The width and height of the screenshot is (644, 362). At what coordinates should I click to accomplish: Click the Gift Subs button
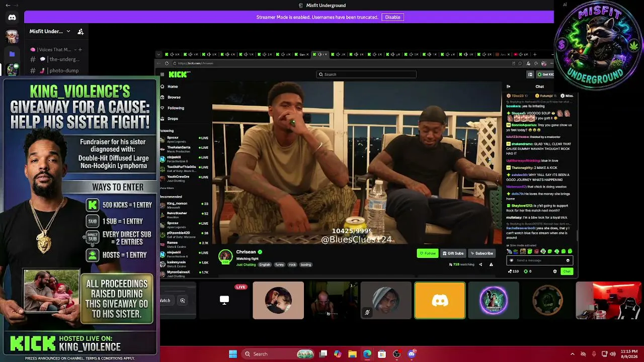453,253
